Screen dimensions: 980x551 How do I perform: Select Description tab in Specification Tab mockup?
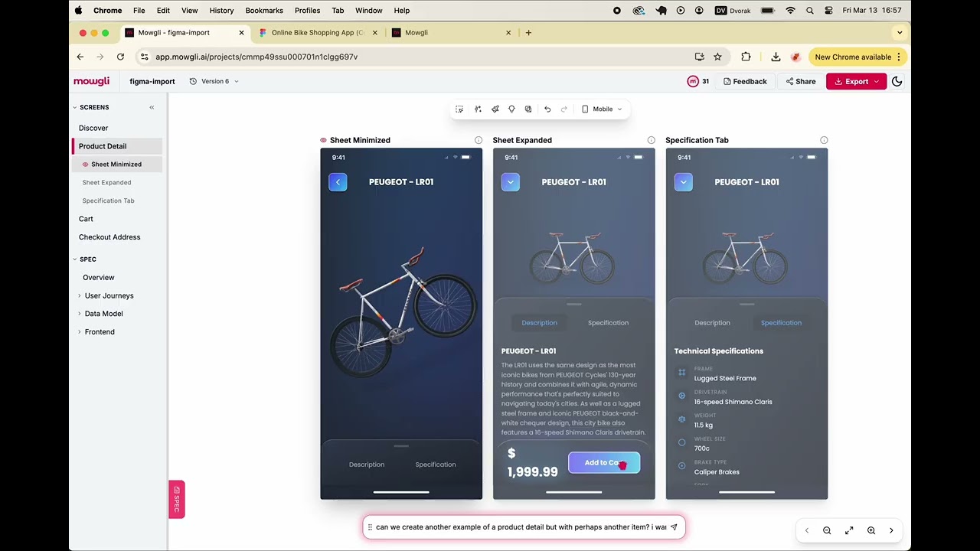[x=712, y=323]
